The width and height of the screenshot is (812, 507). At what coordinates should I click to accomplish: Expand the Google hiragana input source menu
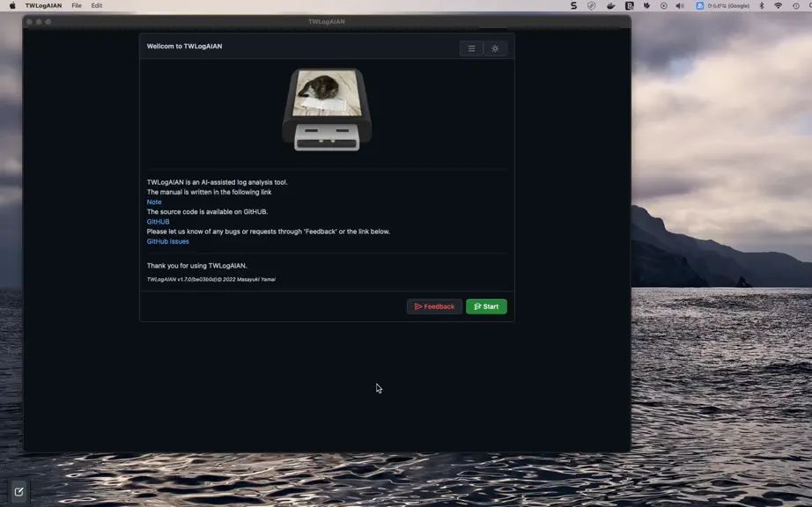tap(723, 5)
